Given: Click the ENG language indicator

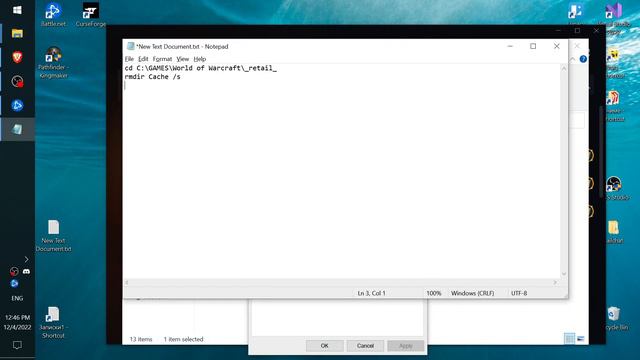Looking at the screenshot, I should 17,298.
